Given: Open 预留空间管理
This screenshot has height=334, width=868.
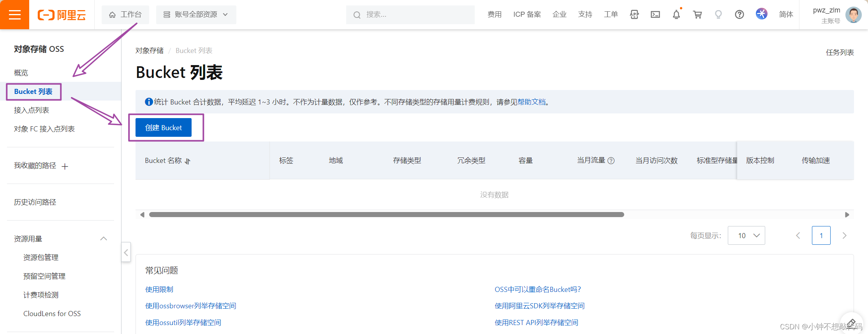Looking at the screenshot, I should coord(44,276).
